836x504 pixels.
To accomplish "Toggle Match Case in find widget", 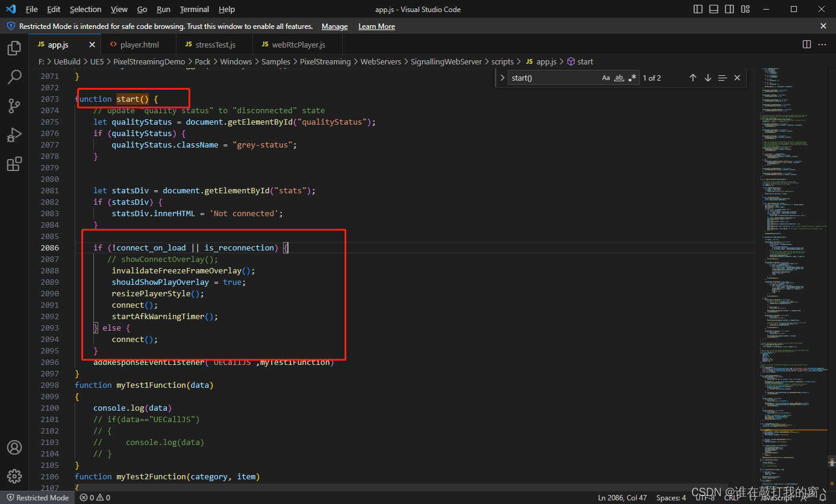I will click(606, 78).
